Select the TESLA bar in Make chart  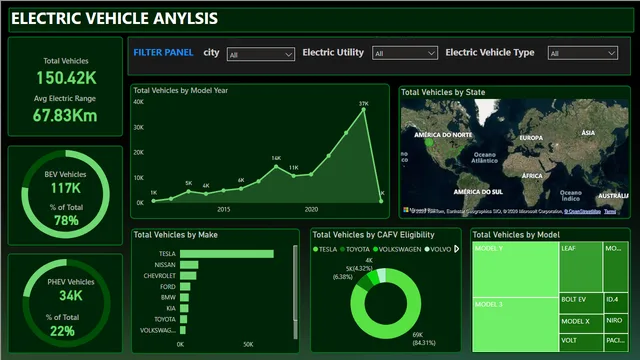227,254
